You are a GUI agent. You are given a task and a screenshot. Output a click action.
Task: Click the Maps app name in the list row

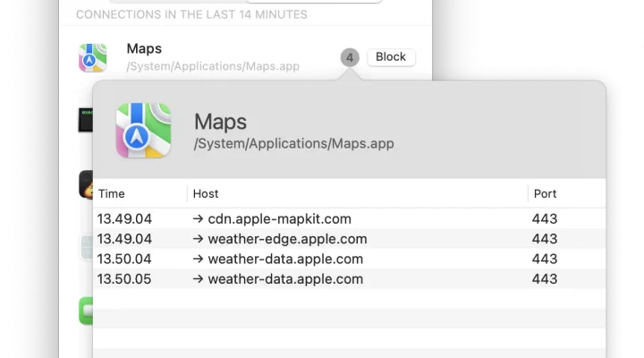tap(144, 49)
